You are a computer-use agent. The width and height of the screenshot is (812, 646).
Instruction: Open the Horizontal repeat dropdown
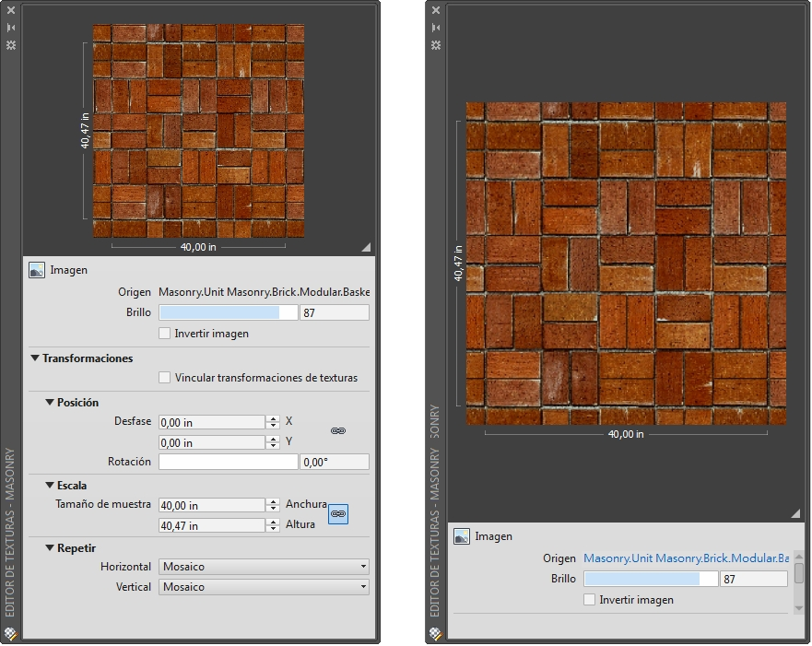(264, 567)
